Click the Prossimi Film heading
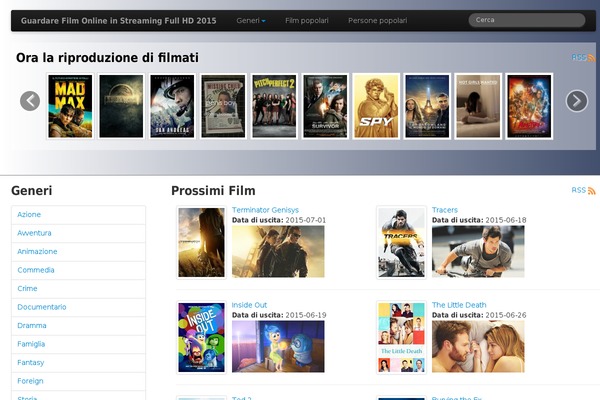The image size is (600, 400). click(213, 191)
